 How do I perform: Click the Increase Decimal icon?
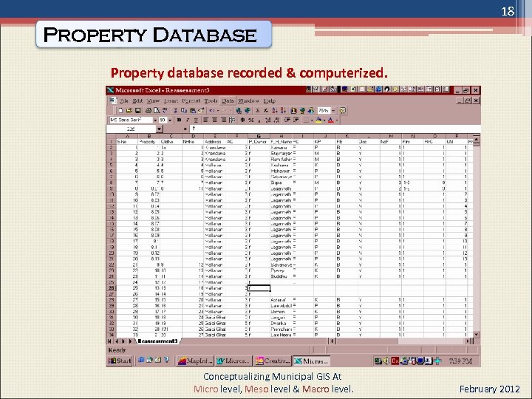coord(267,120)
